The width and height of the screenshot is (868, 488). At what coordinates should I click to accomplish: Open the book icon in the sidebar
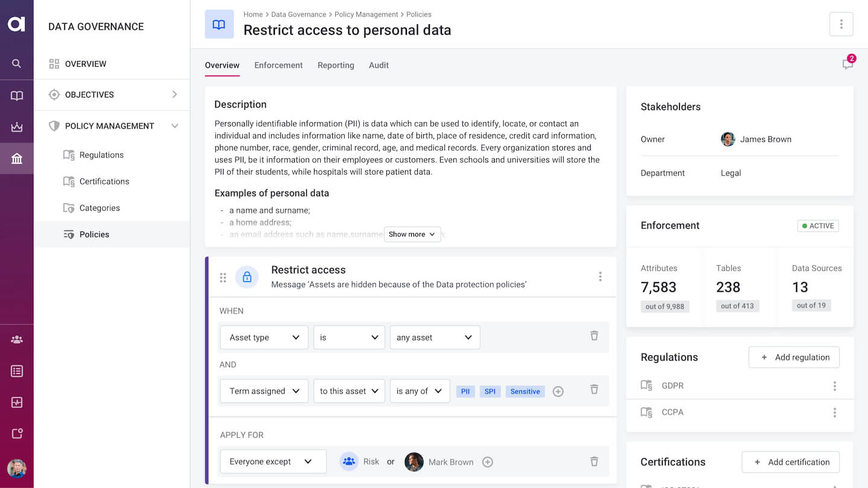tap(17, 95)
